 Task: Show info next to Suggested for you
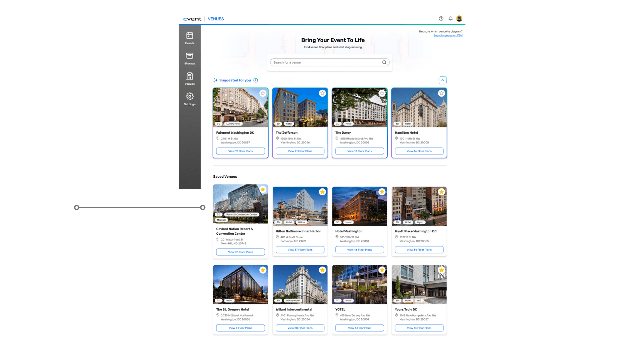tap(256, 80)
